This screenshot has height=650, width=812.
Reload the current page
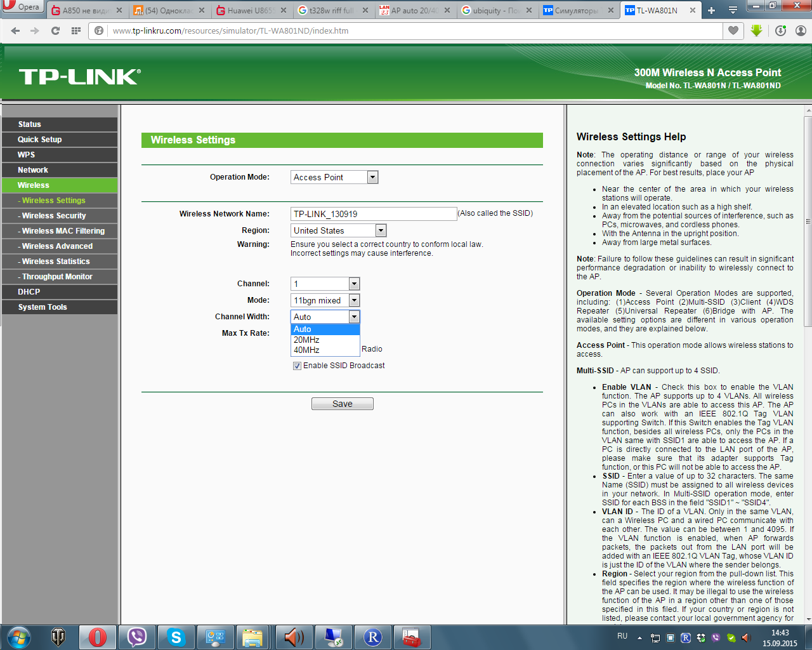(55, 30)
